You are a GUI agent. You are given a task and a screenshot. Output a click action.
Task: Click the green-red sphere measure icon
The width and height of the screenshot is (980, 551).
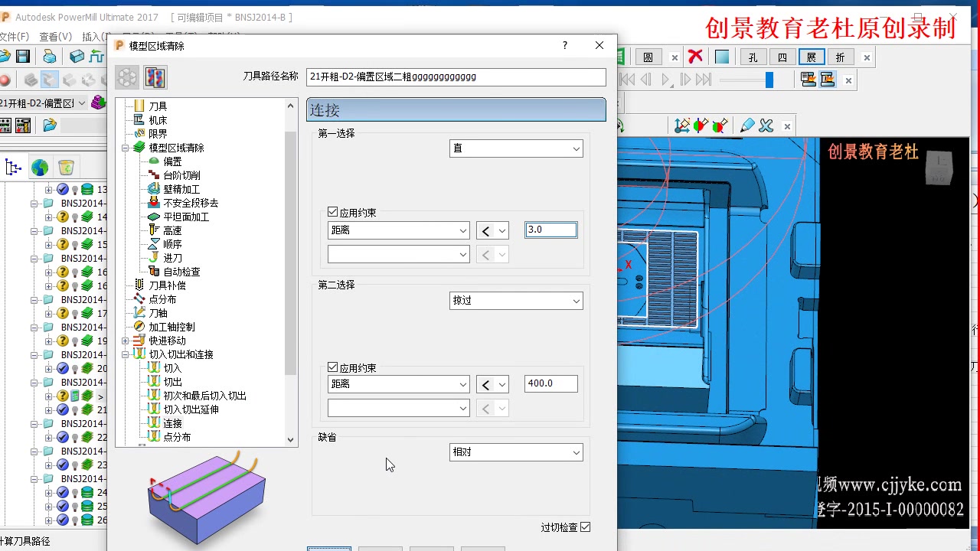tap(701, 126)
